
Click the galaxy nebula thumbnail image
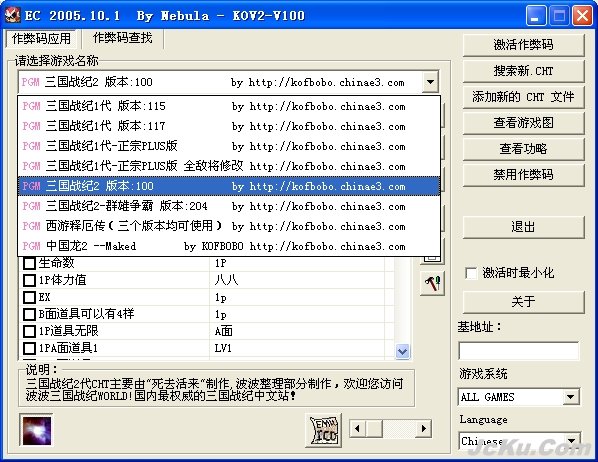point(37,430)
